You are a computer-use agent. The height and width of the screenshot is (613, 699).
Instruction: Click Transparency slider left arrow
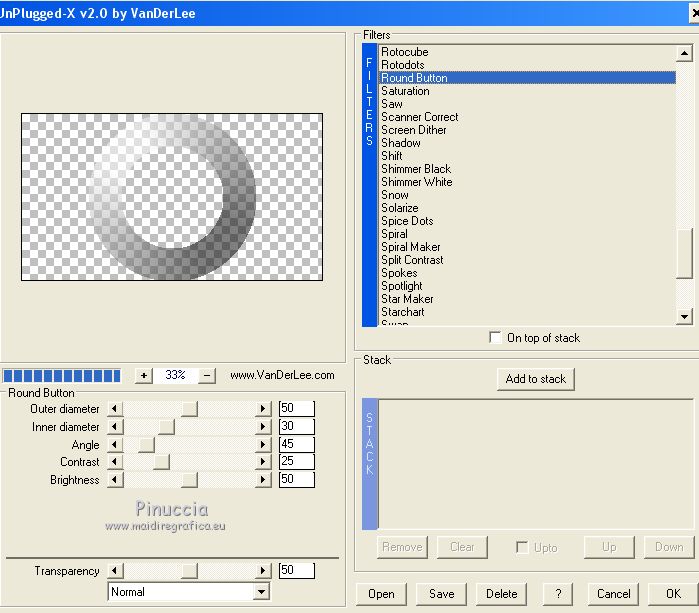click(x=115, y=571)
